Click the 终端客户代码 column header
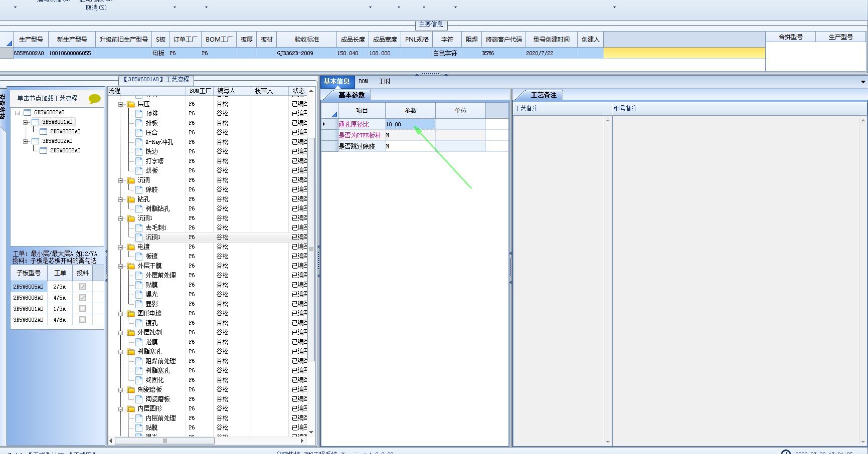 coord(504,40)
